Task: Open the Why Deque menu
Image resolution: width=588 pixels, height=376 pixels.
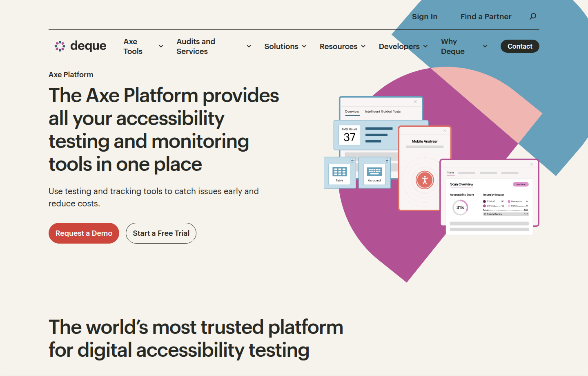Action: tap(453, 46)
